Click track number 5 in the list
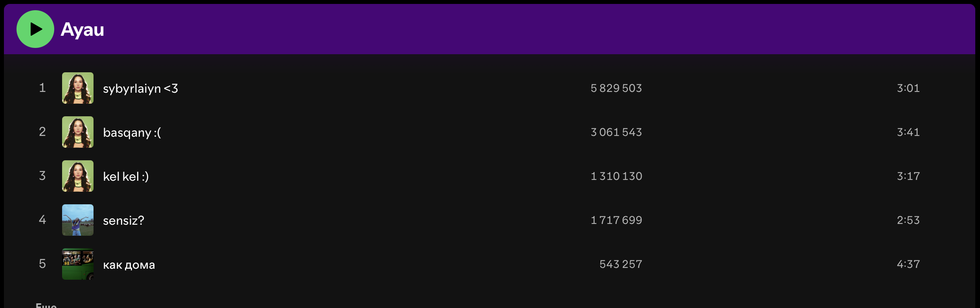Viewport: 980px width, 308px height. pyautogui.click(x=42, y=264)
